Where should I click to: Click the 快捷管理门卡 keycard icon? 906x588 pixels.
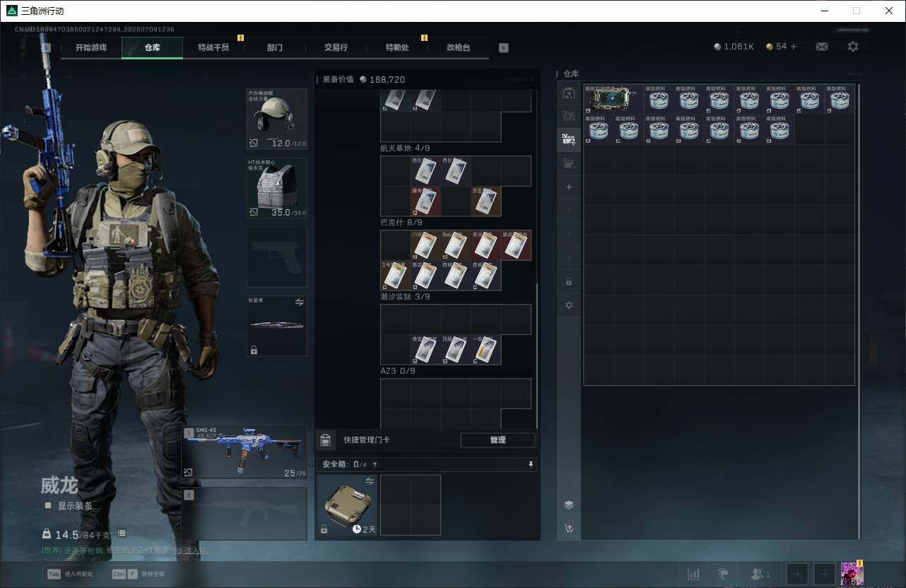tap(325, 440)
